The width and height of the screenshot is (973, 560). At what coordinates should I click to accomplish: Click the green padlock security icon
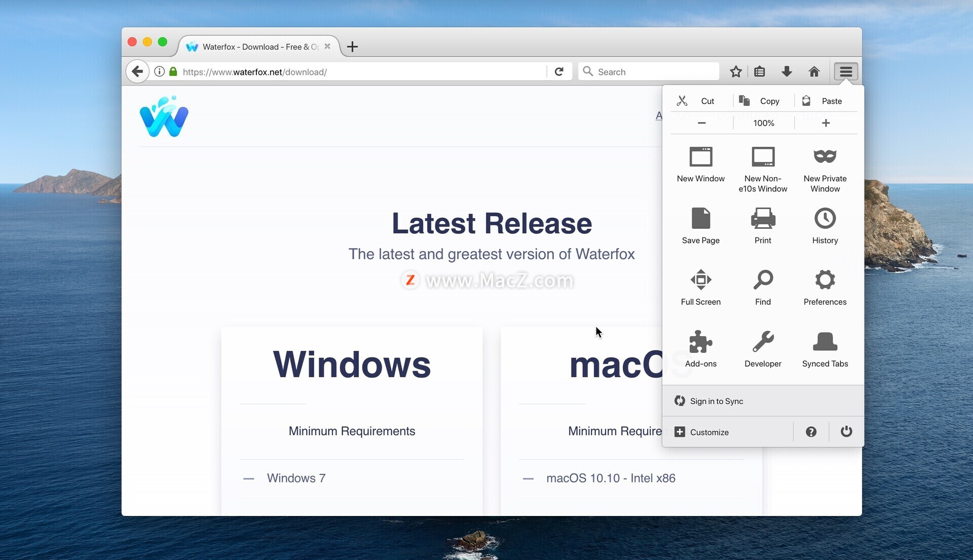173,71
